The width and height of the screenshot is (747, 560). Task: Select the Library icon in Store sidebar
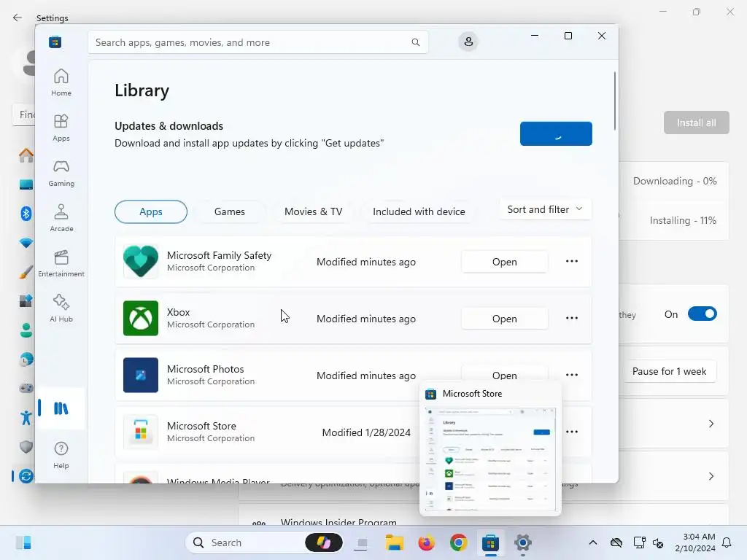[x=61, y=408]
